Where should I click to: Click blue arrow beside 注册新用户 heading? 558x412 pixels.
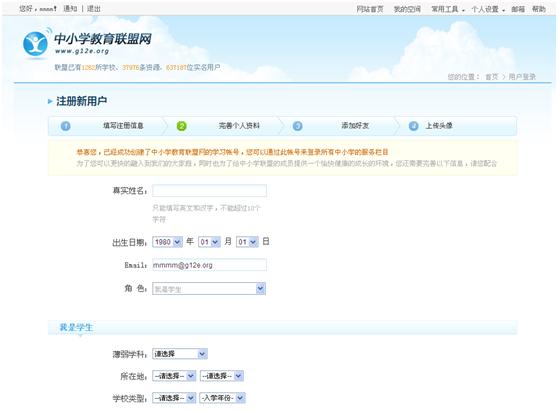click(x=50, y=101)
